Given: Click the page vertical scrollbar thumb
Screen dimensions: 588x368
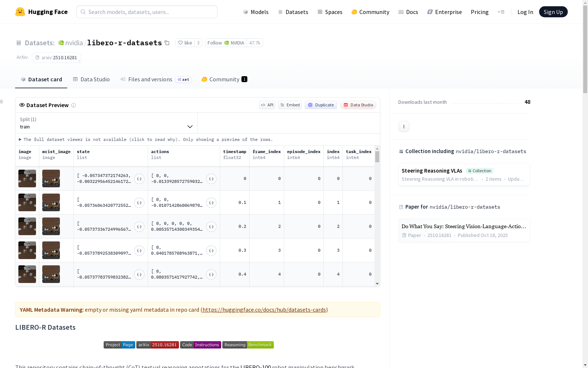Looking at the screenshot, I should [585, 49].
